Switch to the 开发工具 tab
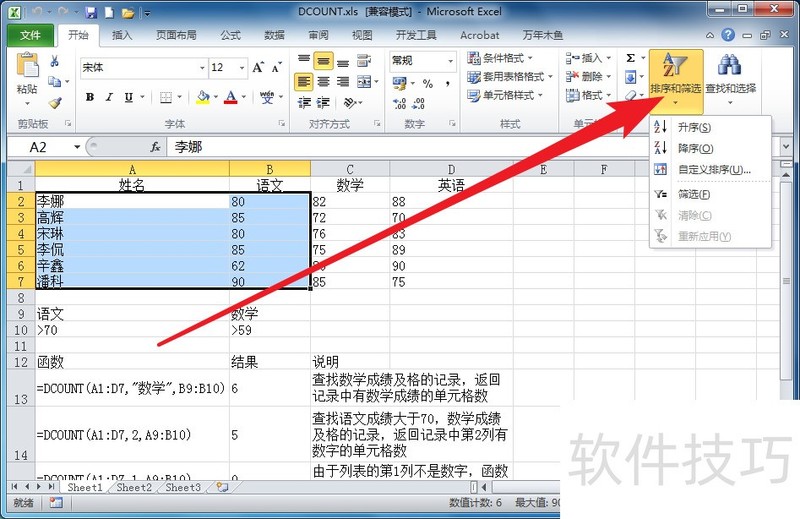 coord(416,35)
